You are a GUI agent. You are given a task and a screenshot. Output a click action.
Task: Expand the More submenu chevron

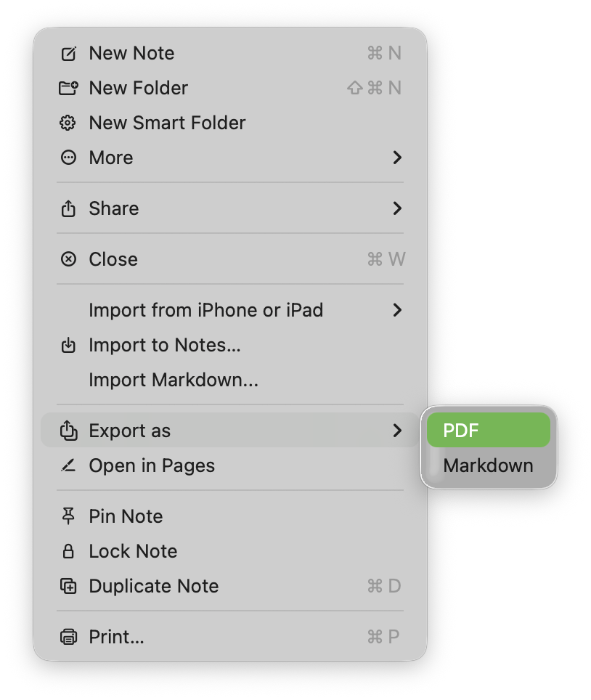(x=397, y=158)
